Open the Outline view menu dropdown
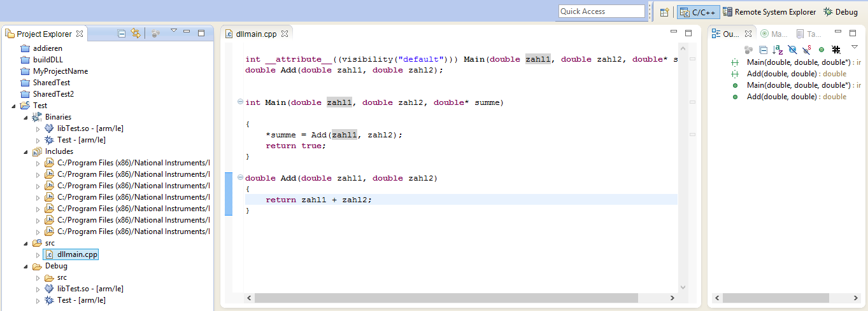868x311 pixels. [855, 46]
